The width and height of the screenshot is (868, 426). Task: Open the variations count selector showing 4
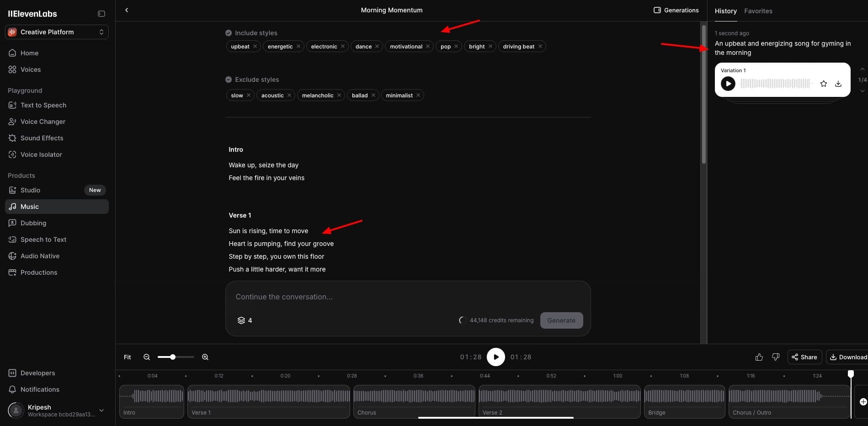coord(245,320)
